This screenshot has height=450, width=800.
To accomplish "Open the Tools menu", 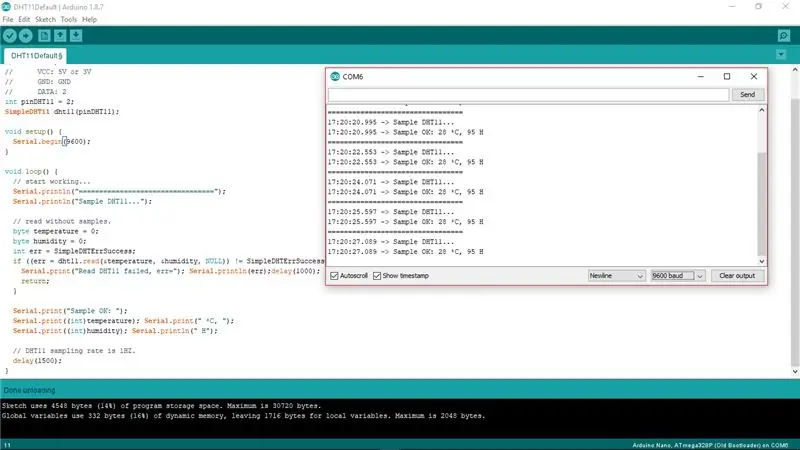I will [68, 19].
